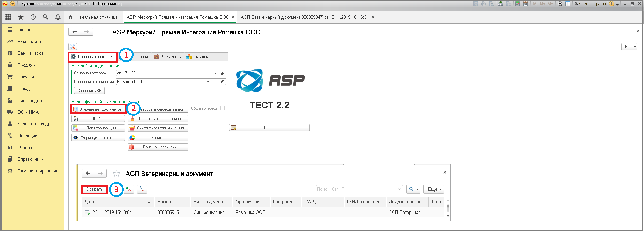Viewport: 644px width, 231px height.
Task: Open the History clock icon
Action: pyautogui.click(x=33, y=17)
